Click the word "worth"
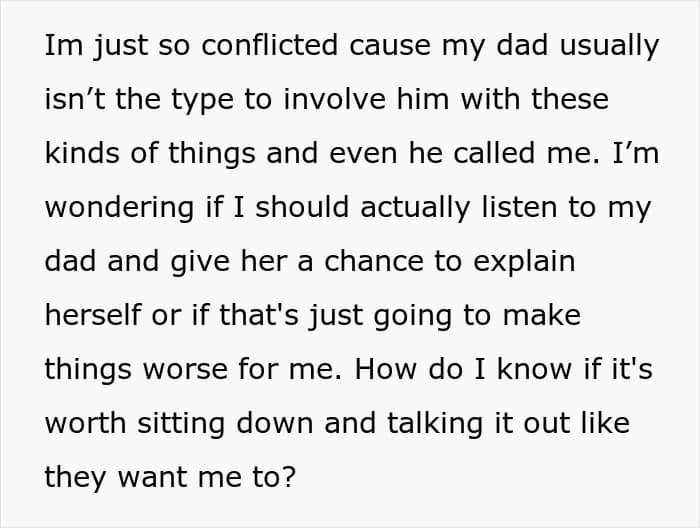Image resolution: width=700 pixels, height=528 pixels. (85, 422)
